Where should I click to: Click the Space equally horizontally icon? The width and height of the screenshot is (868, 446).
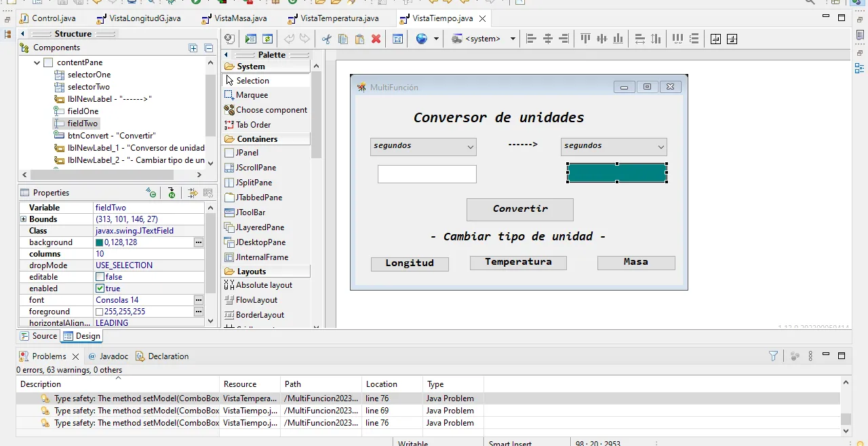(677, 39)
